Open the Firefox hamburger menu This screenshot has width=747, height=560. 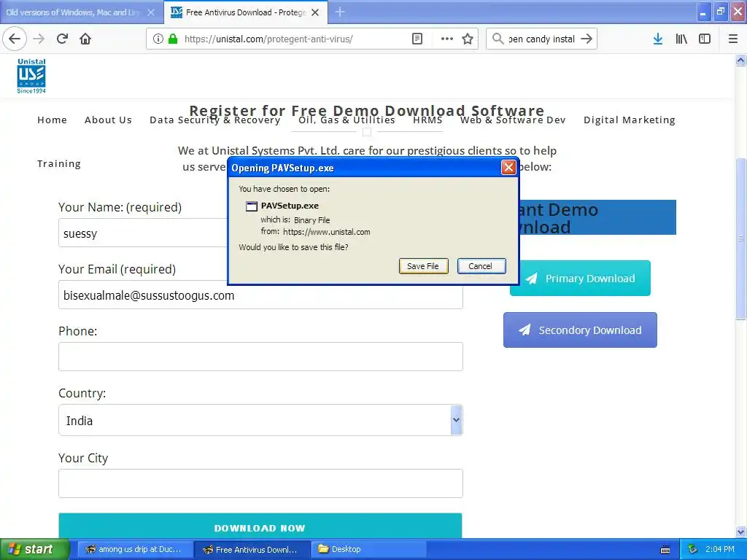[x=732, y=39]
